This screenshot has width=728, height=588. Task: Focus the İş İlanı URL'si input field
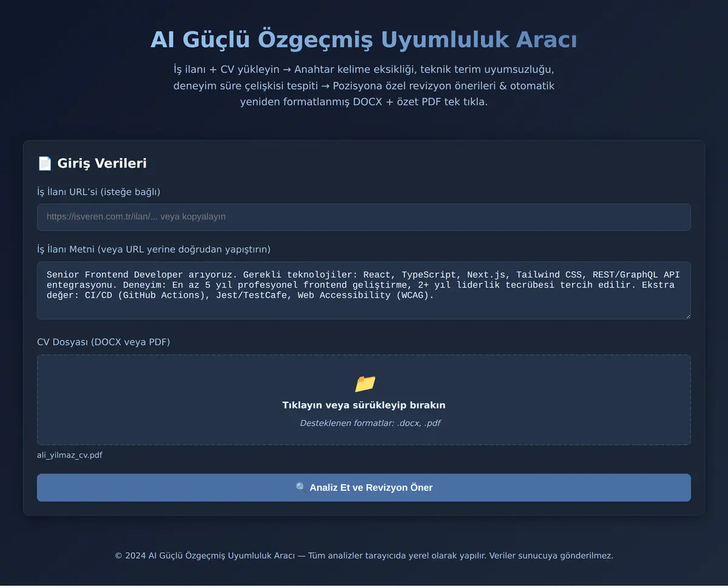364,217
